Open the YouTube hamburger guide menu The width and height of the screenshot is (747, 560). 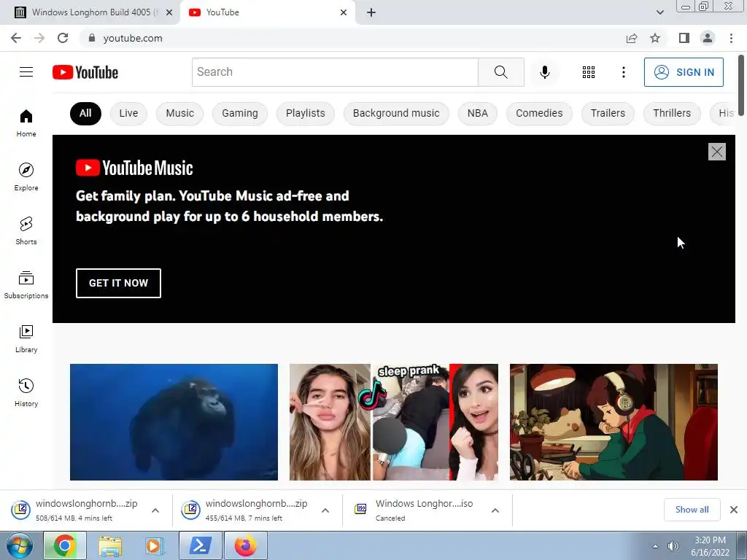[x=26, y=72]
